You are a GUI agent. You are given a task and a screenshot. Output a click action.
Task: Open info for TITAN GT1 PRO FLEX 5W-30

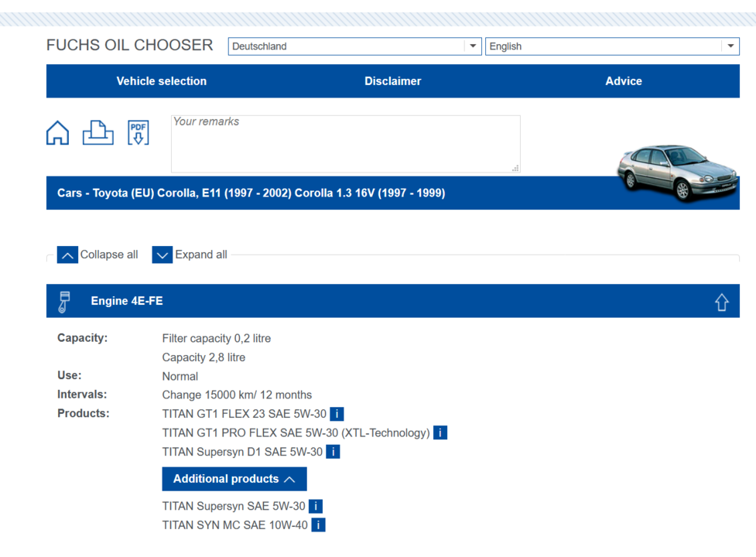tap(440, 432)
